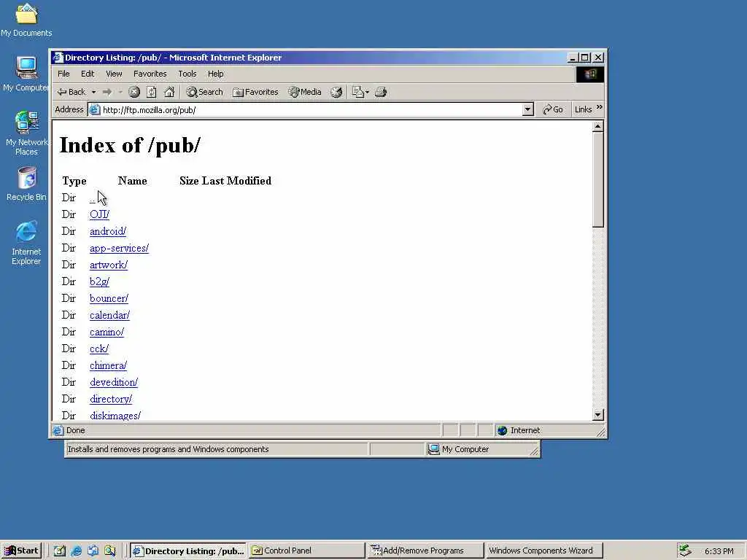Click the fourth quick launch icon

(x=110, y=551)
